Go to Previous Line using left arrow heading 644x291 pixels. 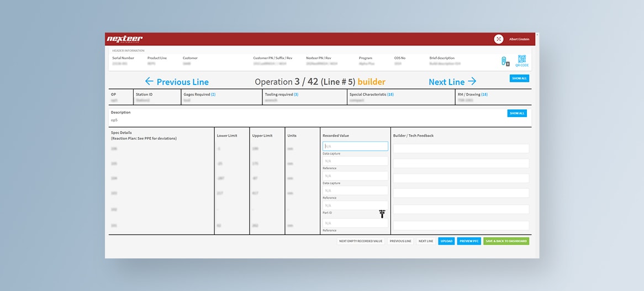[x=177, y=82]
